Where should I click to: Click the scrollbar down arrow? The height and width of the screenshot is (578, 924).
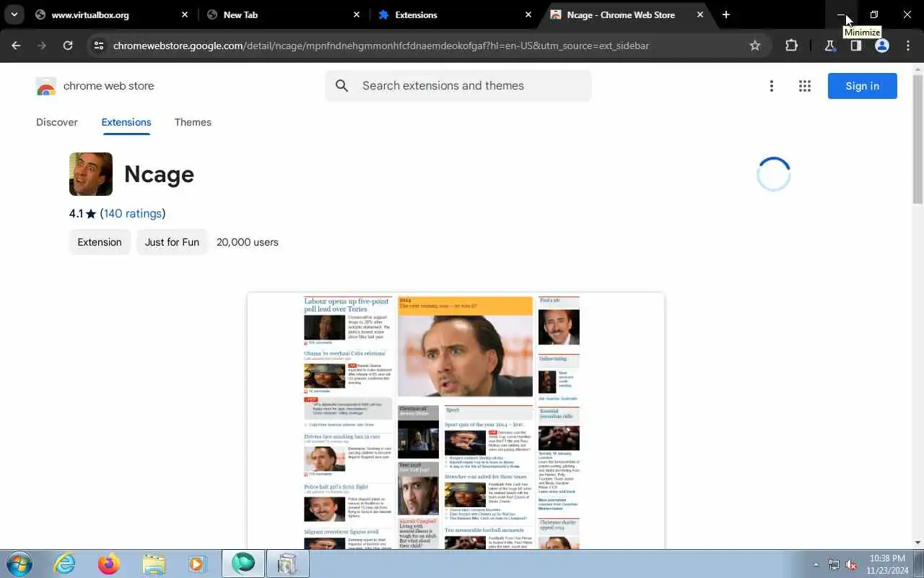918,543
